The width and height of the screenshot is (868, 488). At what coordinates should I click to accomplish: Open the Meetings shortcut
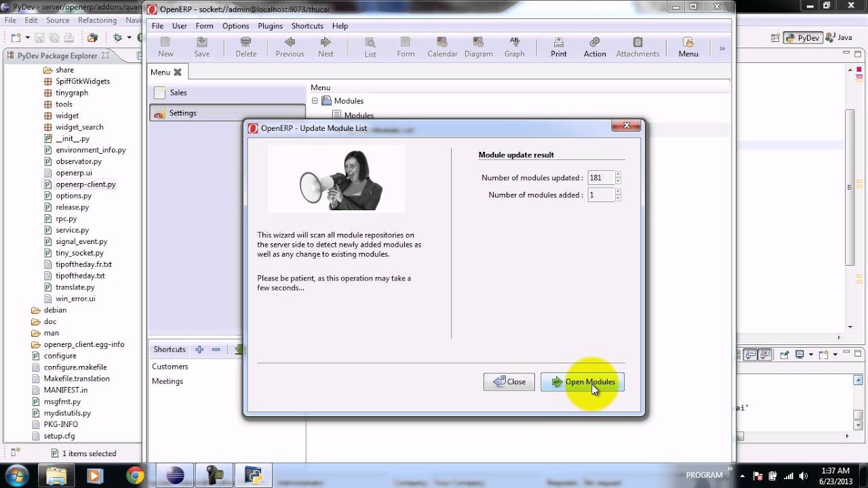coord(167,382)
